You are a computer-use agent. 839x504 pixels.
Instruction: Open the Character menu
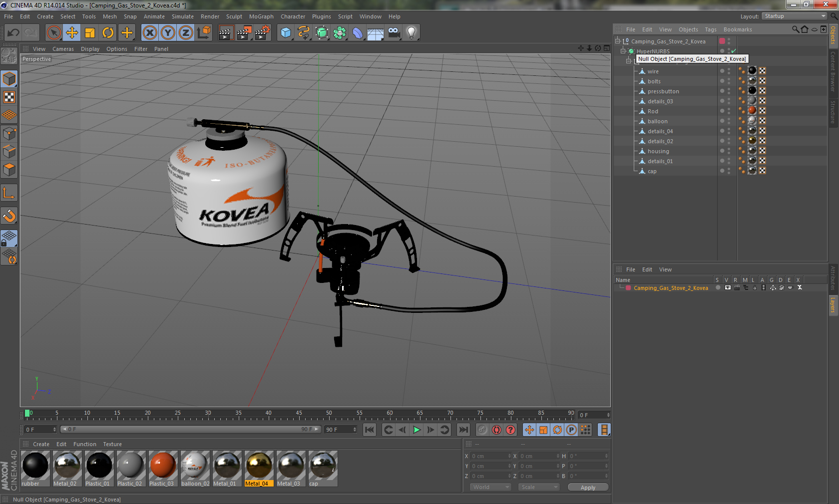click(293, 16)
